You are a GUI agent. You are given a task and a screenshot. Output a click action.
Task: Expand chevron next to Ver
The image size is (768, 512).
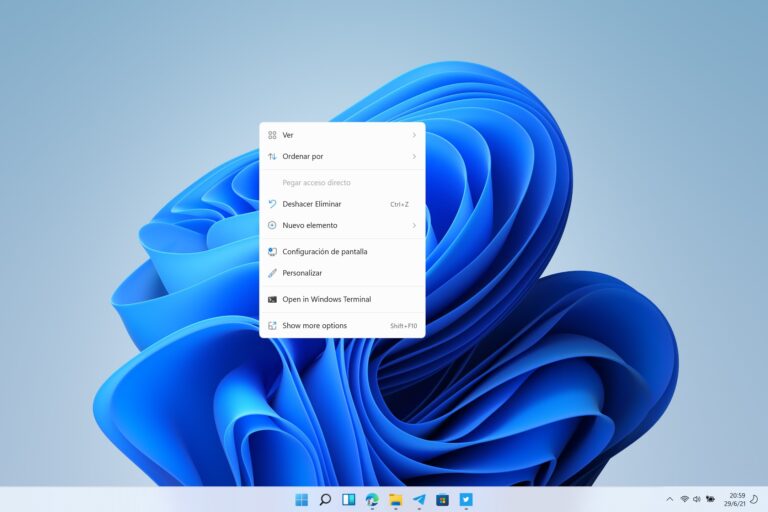[x=414, y=135]
